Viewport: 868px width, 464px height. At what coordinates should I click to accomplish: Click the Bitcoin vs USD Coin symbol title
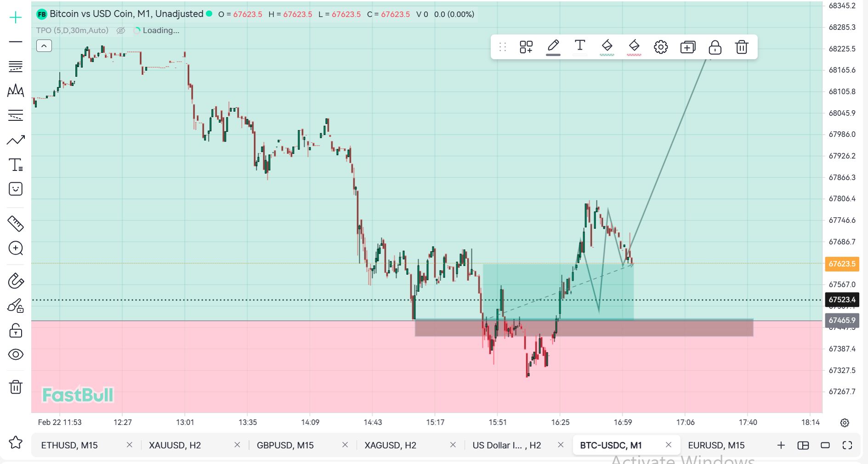[x=126, y=14]
